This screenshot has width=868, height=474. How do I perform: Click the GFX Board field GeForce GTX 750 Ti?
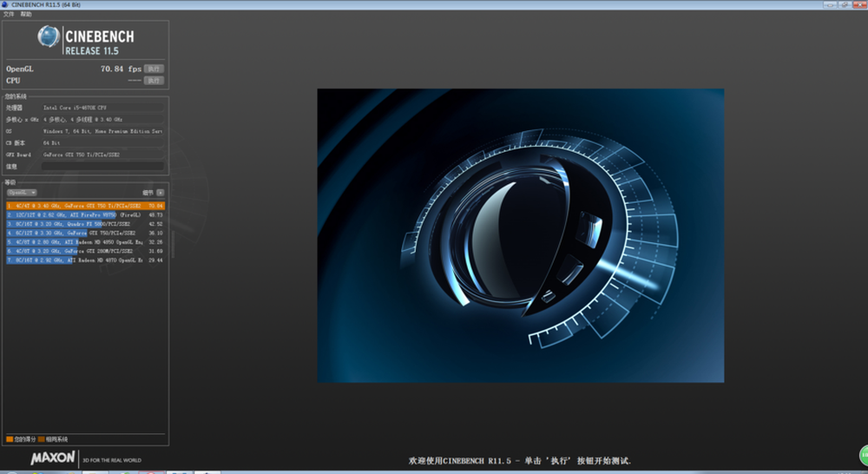103,155
